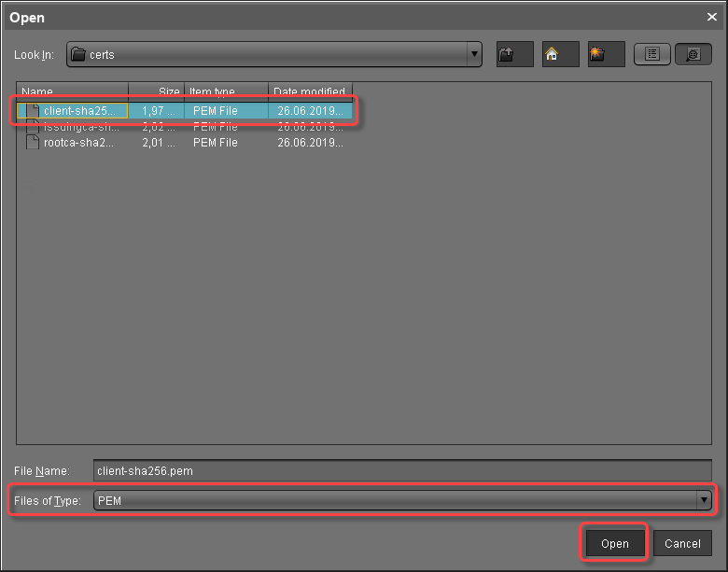728x572 pixels.
Task: Click the file icon of issuingca file
Action: pyautogui.click(x=33, y=127)
